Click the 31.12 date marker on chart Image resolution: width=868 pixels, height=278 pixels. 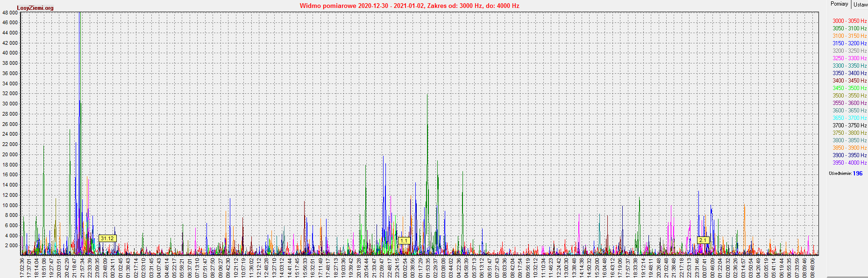tap(107, 238)
